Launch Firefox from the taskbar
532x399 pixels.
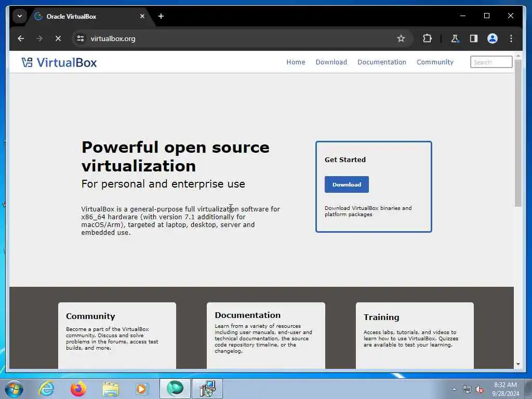[78, 389]
